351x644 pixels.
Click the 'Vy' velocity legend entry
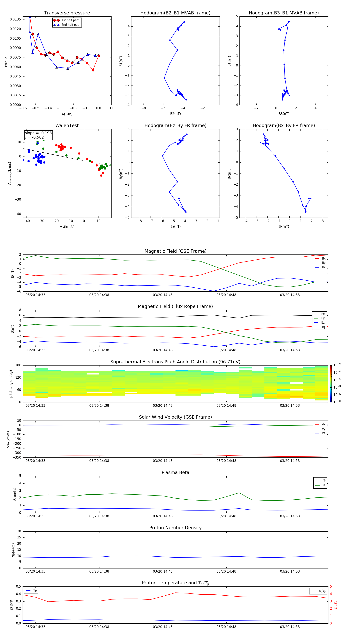320,429
